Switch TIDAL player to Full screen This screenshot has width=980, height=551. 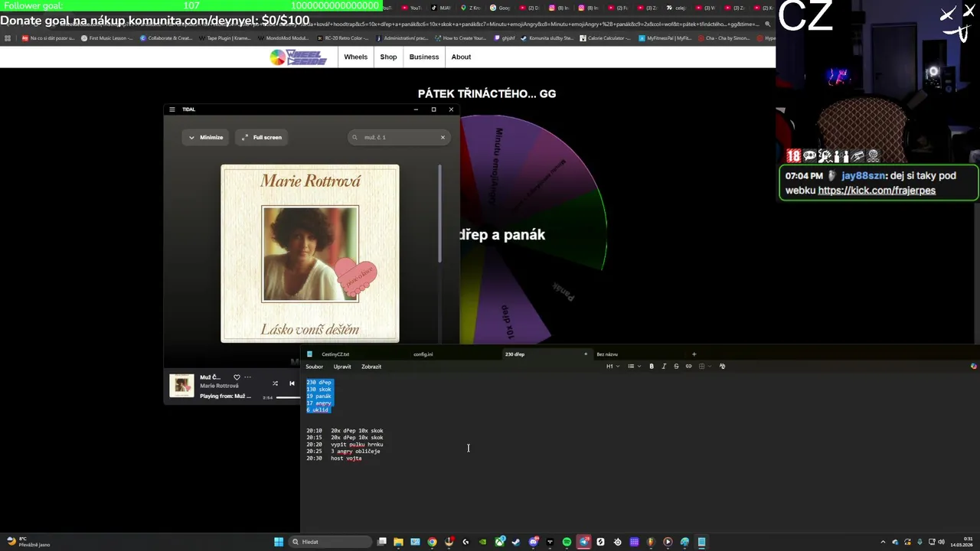pos(262,137)
